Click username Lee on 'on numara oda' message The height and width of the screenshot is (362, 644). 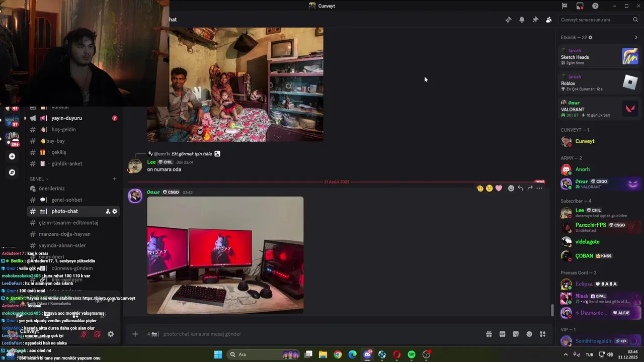point(151,162)
